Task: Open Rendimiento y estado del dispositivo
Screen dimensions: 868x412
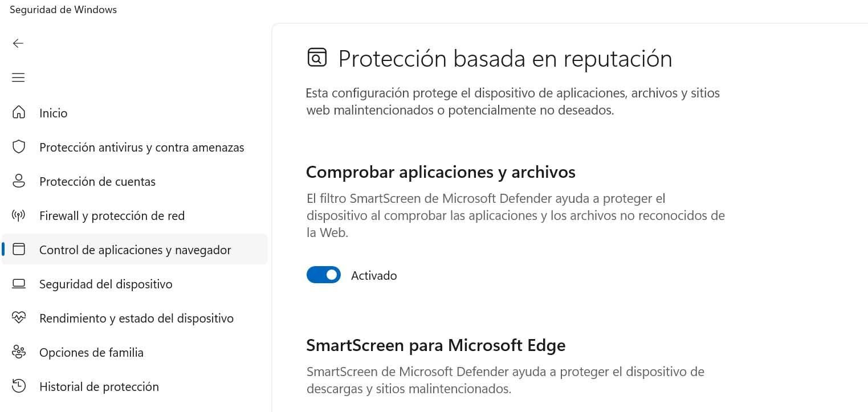Action: (136, 319)
